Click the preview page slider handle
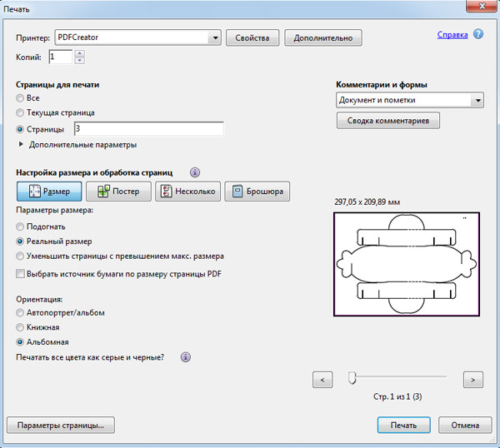Viewport: 500px width, 448px height. point(352,378)
